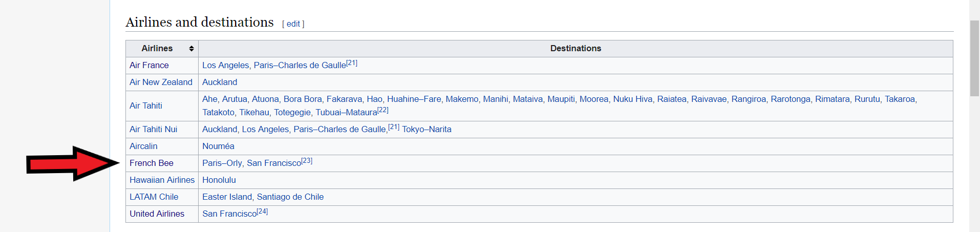The width and height of the screenshot is (980, 232).
Task: Open the Nuku Hiva destination link
Action: pyautogui.click(x=633, y=99)
